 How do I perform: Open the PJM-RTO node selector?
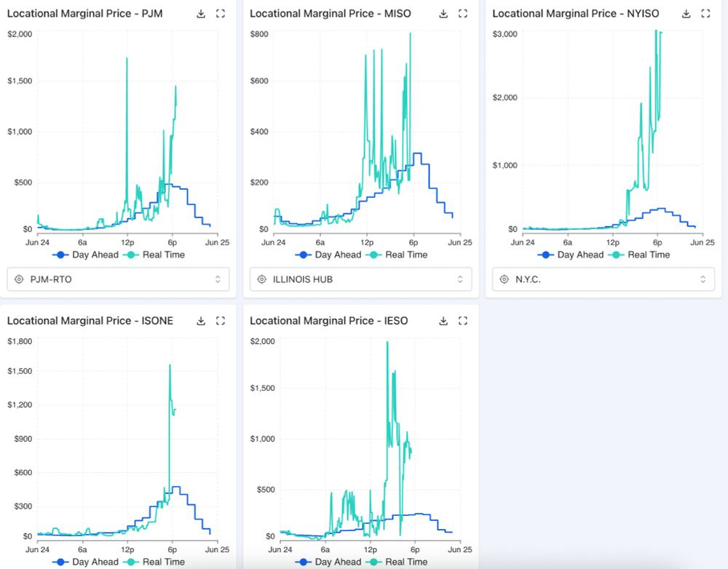118,279
